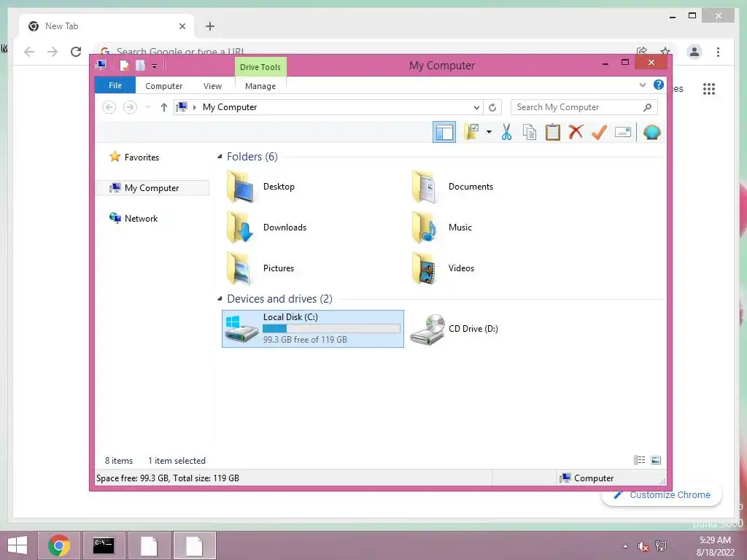The height and width of the screenshot is (560, 747).
Task: Select the Local Disk (C:) drive
Action: pyautogui.click(x=313, y=329)
